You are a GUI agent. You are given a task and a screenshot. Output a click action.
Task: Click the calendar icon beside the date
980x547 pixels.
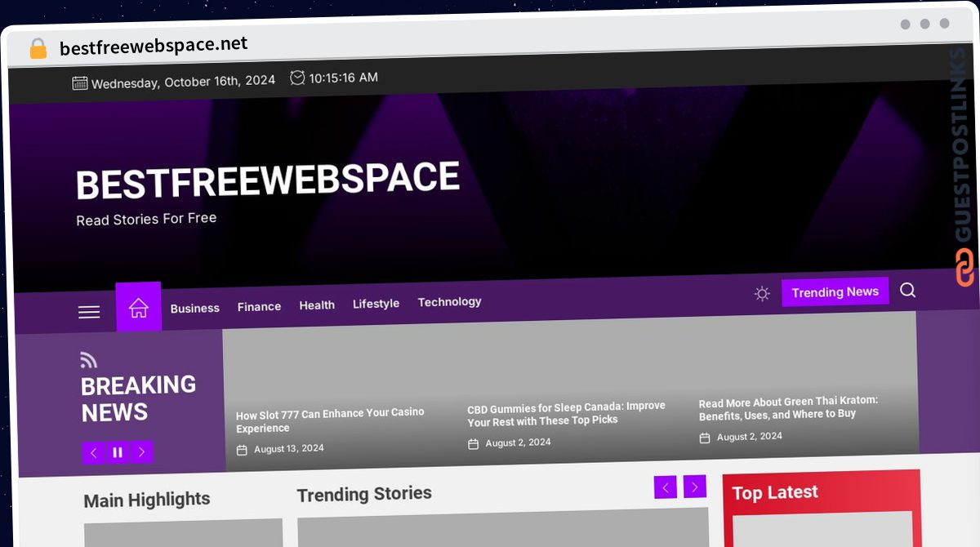80,82
